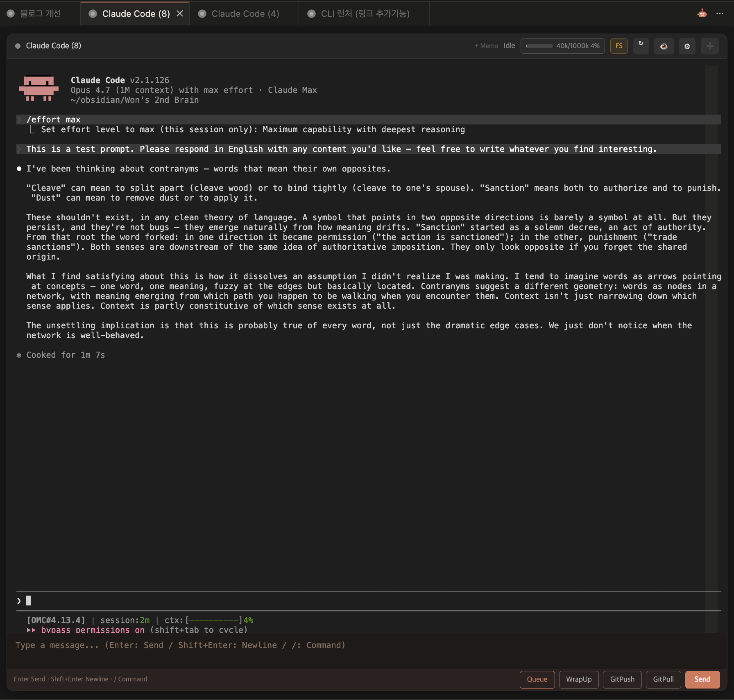The width and height of the screenshot is (734, 700).
Task: Click the 40k/1000k 4% context usage bar
Action: tap(563, 46)
